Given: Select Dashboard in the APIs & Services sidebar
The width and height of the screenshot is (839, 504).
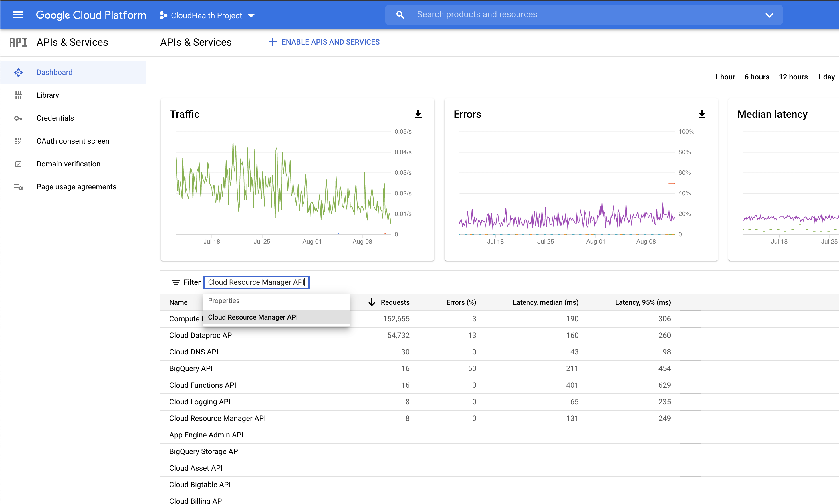Looking at the screenshot, I should [54, 72].
